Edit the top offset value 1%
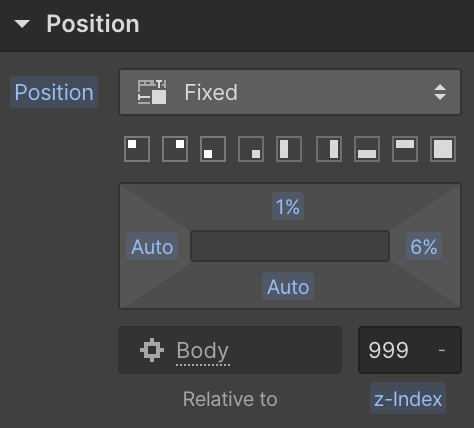The image size is (474, 428). pos(288,206)
